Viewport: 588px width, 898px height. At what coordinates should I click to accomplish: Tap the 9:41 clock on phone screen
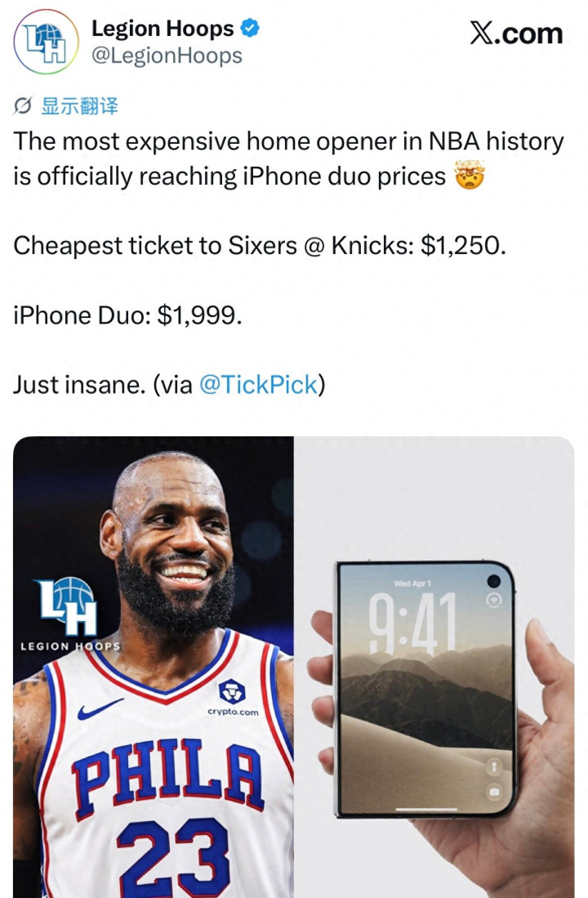[x=413, y=623]
